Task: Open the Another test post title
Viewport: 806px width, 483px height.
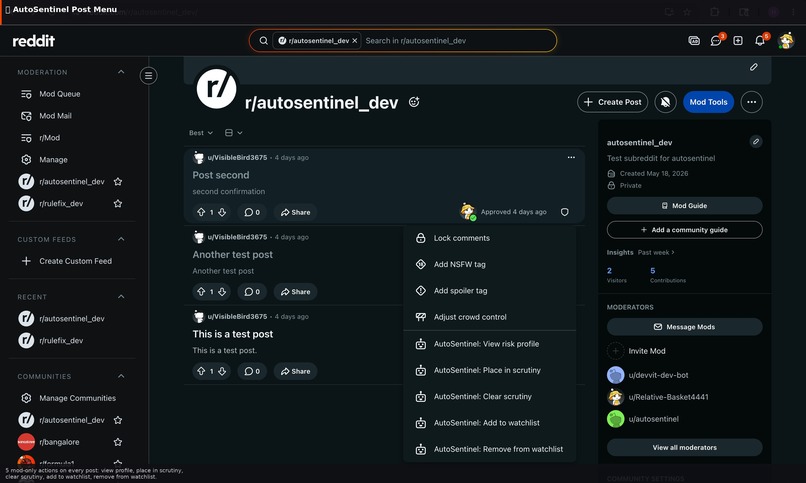Action: (x=232, y=255)
